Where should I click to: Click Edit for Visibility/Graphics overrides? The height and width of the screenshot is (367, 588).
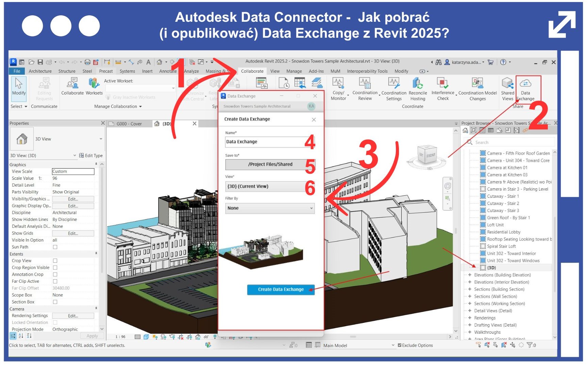73,199
